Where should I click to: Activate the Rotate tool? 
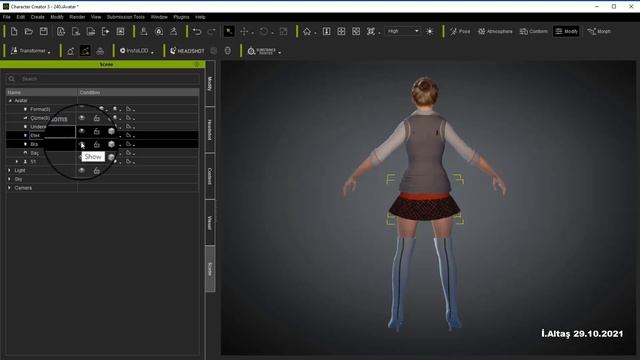click(x=264, y=31)
